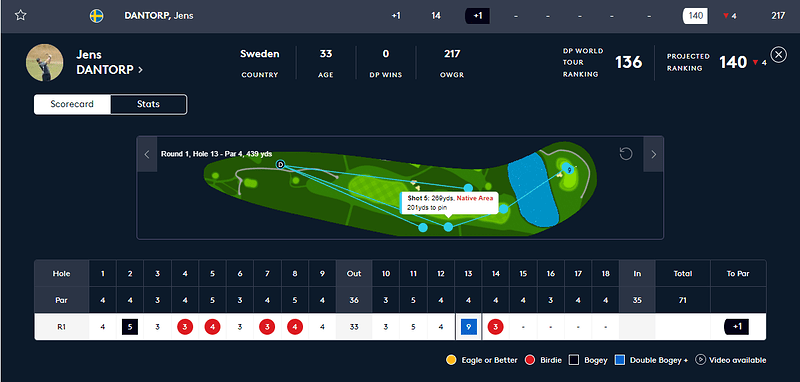
Task: Go to previous hole on map
Action: coord(147,154)
